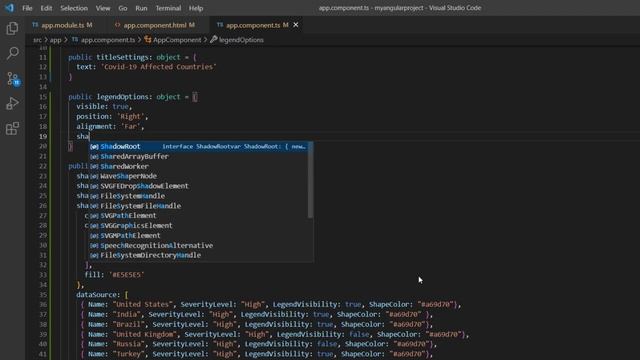Click the titleSettings property name
This screenshot has width=640, height=360.
(122, 57)
